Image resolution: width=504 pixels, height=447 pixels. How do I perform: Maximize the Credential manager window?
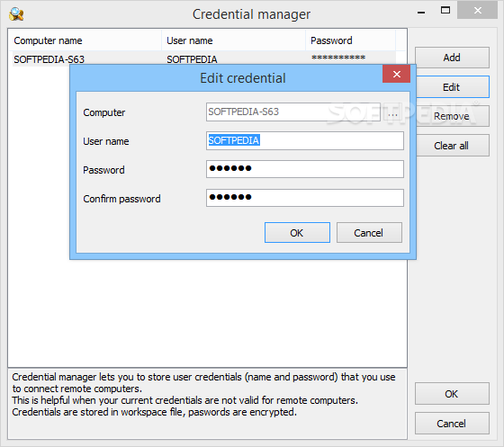point(445,10)
